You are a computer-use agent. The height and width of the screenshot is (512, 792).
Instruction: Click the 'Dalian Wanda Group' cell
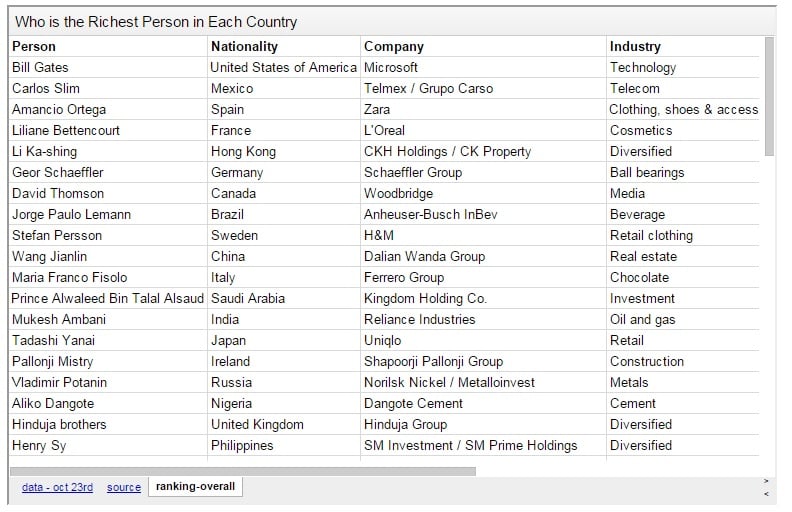(424, 256)
